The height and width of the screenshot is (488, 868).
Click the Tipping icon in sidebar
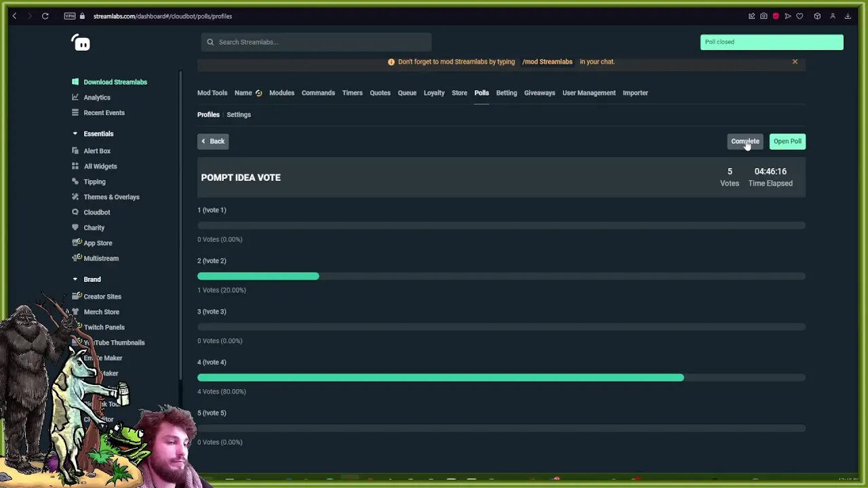(75, 182)
